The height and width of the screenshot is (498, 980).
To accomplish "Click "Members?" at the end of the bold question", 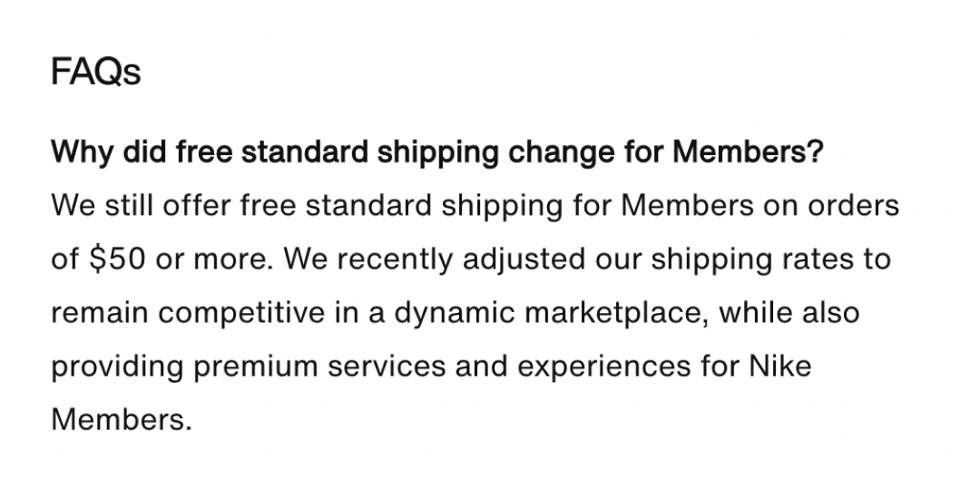I will click(x=748, y=151).
